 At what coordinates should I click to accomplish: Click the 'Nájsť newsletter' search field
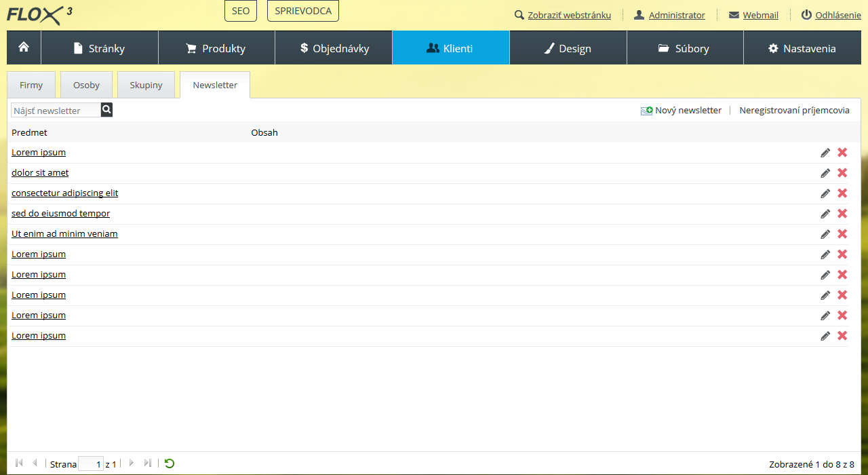coord(56,111)
